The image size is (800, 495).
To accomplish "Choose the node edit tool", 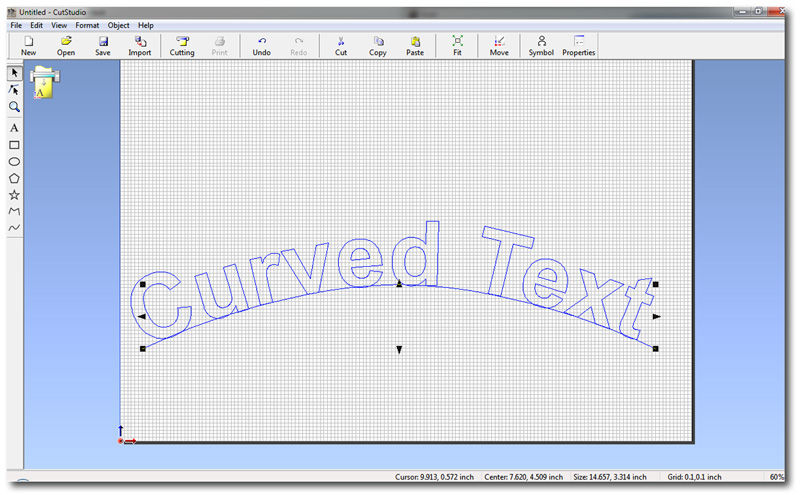I will [15, 90].
